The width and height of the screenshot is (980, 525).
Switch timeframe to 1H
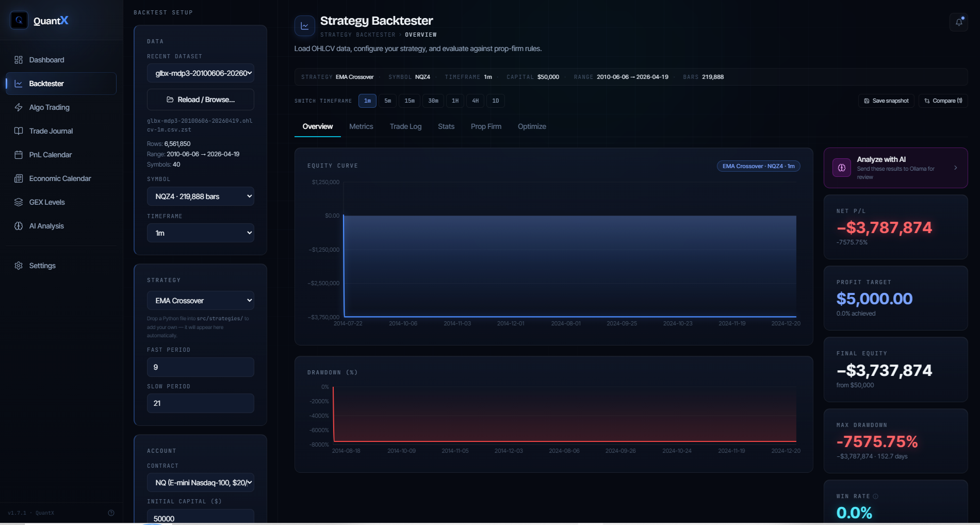click(x=455, y=101)
